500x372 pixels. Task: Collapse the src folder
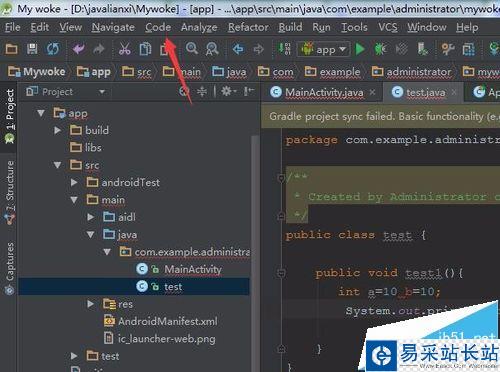coord(57,165)
